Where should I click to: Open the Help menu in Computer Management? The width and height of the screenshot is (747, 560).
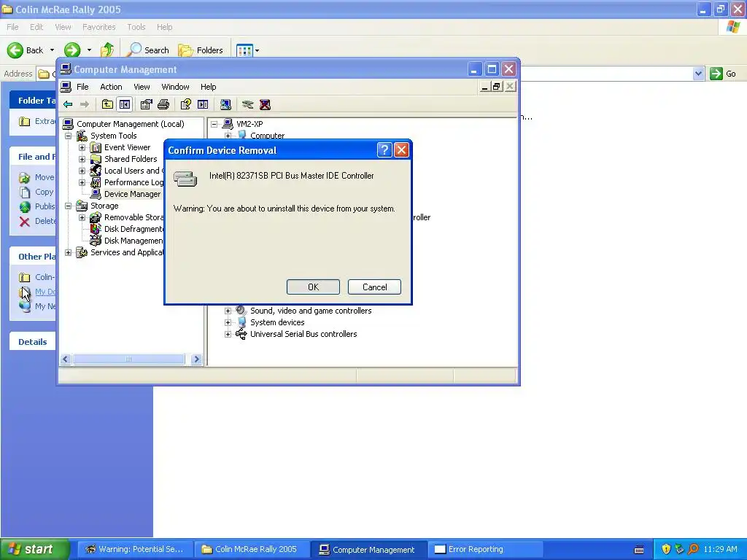click(208, 87)
